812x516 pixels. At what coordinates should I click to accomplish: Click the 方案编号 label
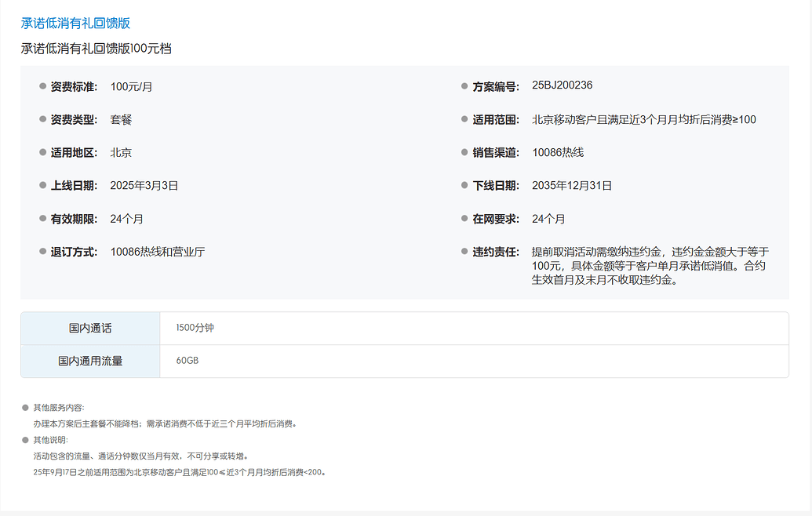click(496, 87)
